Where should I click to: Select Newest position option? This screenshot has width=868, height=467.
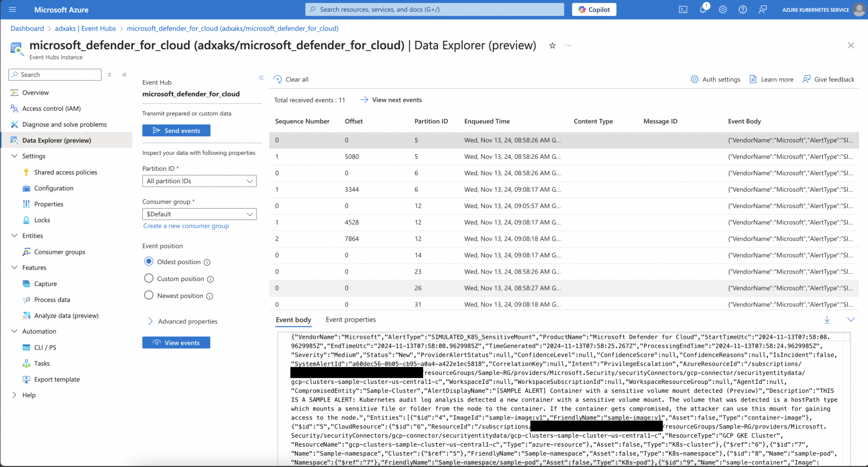(x=148, y=295)
